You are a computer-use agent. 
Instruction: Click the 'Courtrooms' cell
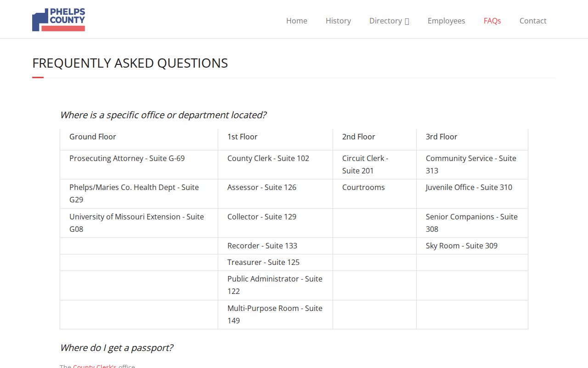374,194
